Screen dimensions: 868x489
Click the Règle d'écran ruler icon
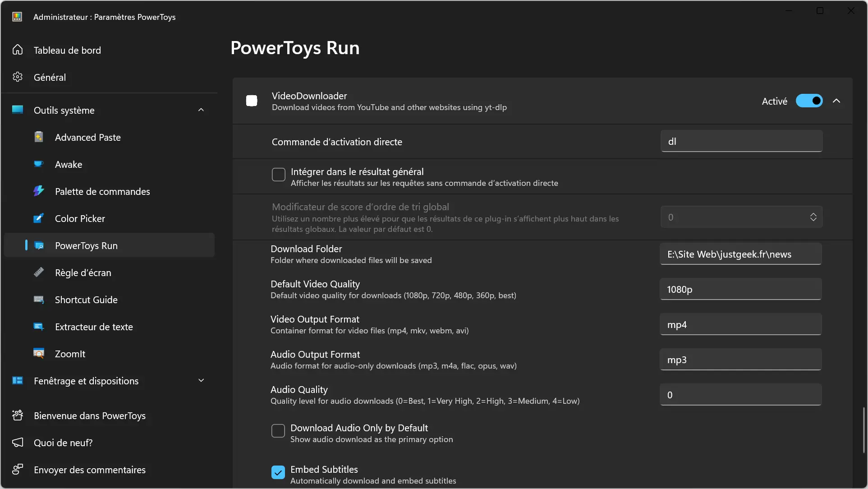tap(39, 272)
